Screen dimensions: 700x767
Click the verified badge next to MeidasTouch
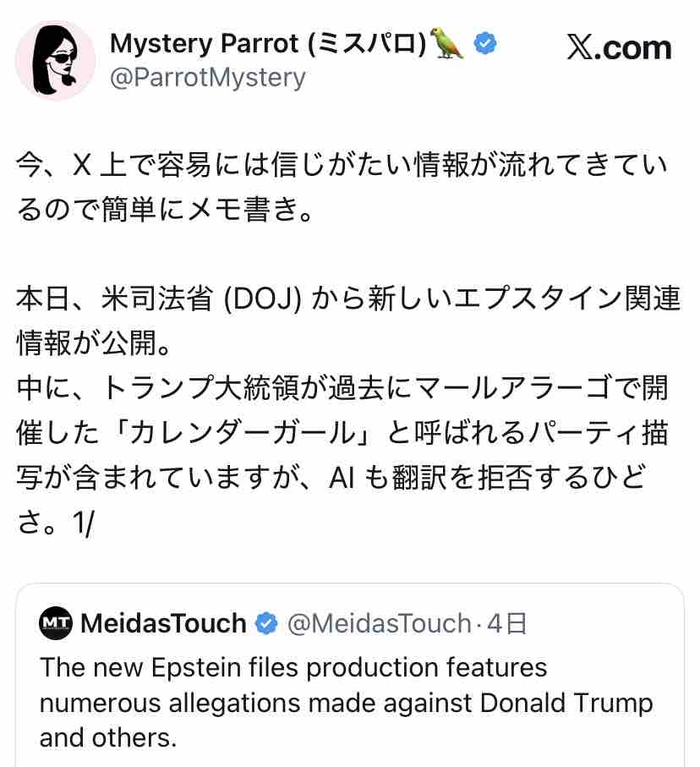(x=266, y=623)
